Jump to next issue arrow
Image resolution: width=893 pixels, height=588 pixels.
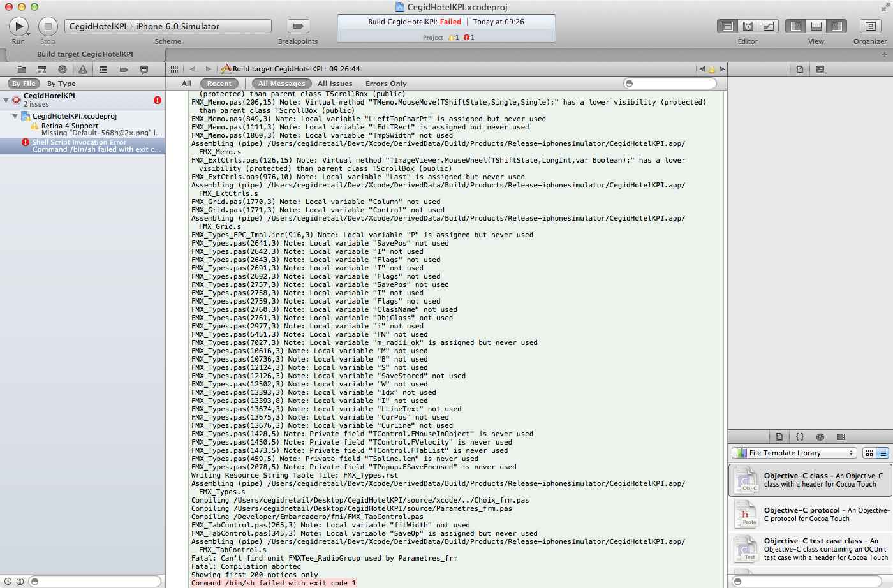click(x=722, y=69)
